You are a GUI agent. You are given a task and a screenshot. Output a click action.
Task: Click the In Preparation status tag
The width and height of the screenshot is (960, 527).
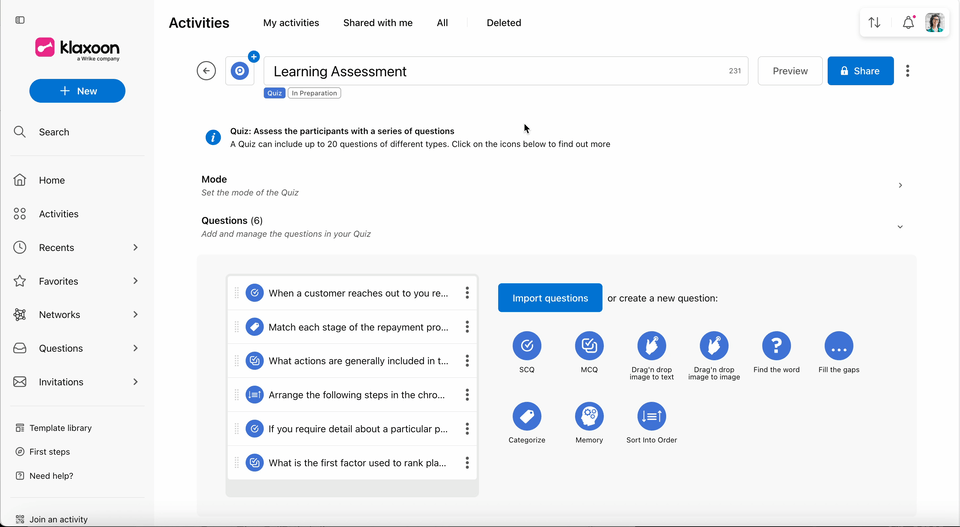coord(314,93)
